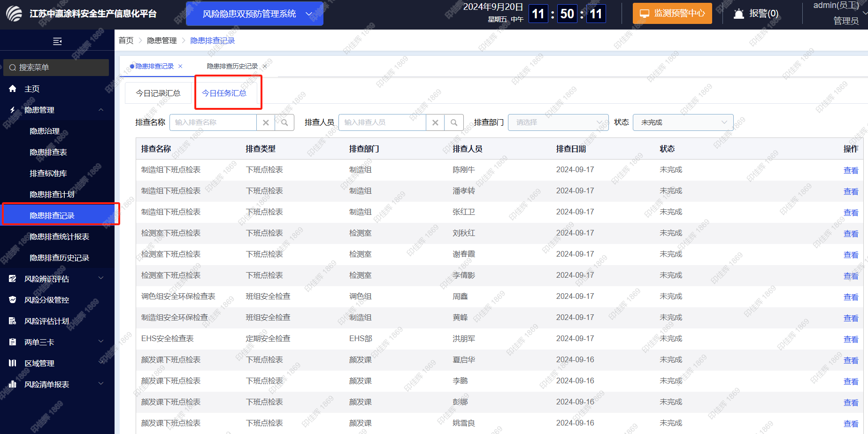Expand the 风险清单报表 menu chevron

pyautogui.click(x=101, y=384)
